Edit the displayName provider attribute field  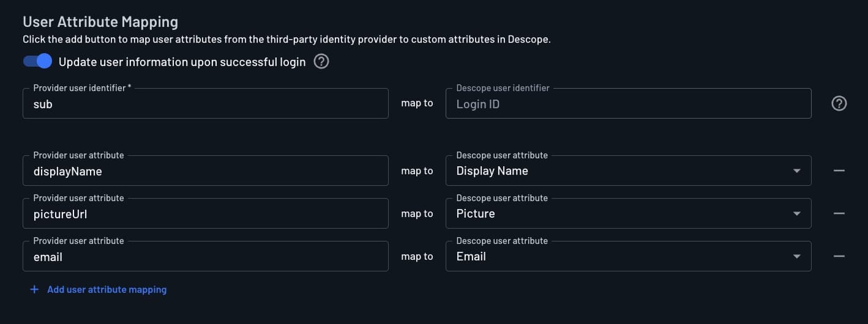(x=205, y=171)
